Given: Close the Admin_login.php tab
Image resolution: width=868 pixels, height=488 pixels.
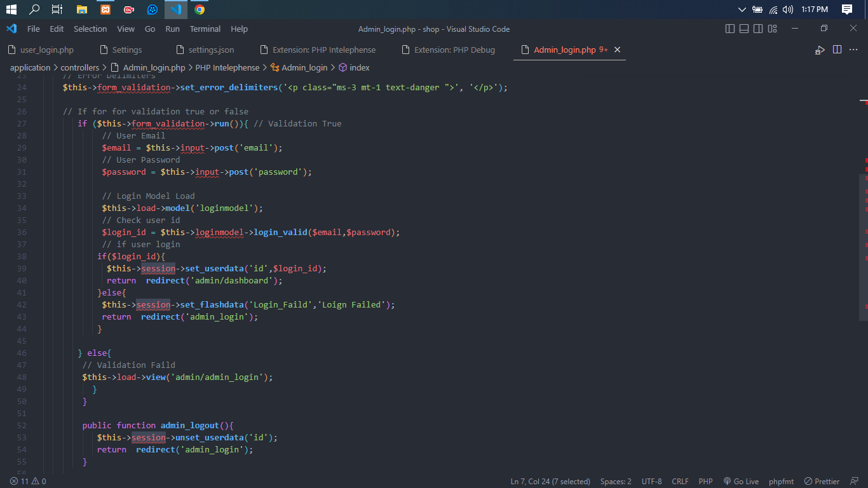Looking at the screenshot, I should pos(617,50).
